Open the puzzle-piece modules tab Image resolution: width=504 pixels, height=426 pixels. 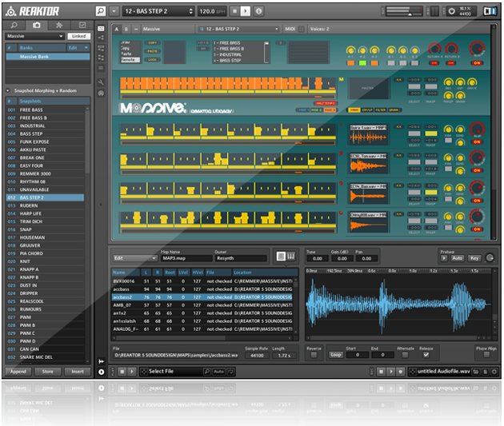click(59, 25)
